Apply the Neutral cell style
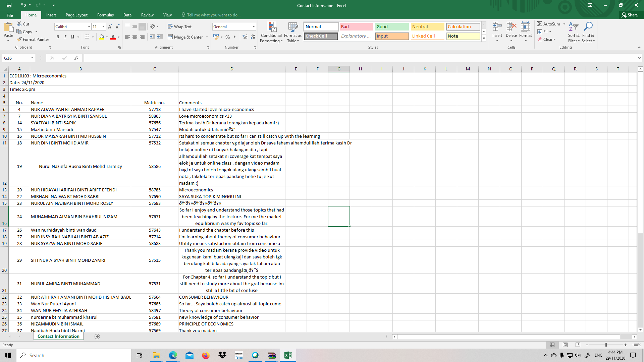This screenshot has height=362, width=644. (427, 26)
